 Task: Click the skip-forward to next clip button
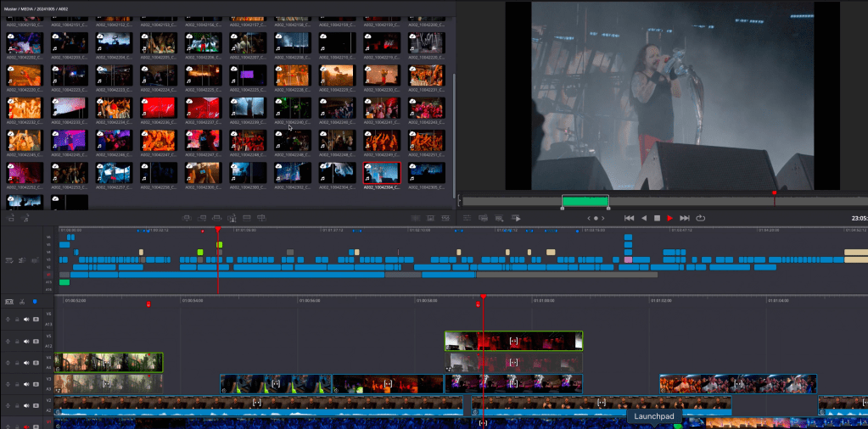[x=685, y=218]
